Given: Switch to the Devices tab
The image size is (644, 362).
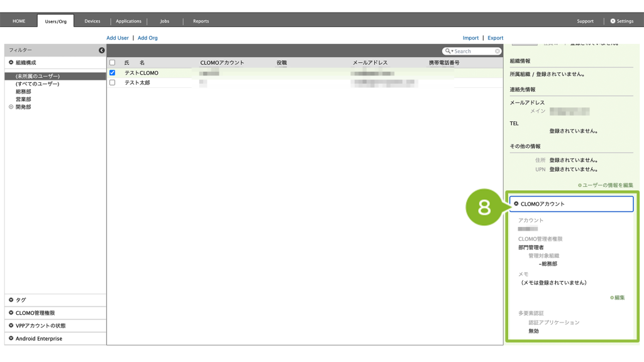Looking at the screenshot, I should pyautogui.click(x=92, y=21).
